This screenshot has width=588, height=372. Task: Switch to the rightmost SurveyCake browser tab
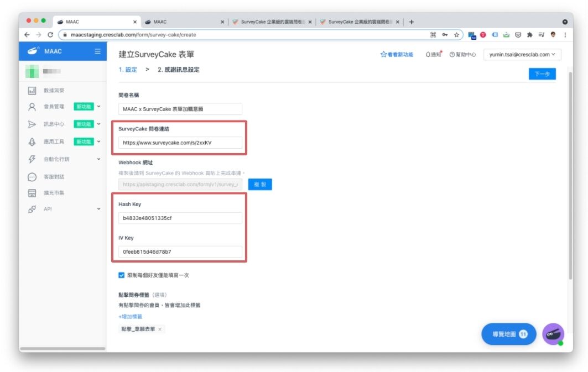pyautogui.click(x=359, y=22)
